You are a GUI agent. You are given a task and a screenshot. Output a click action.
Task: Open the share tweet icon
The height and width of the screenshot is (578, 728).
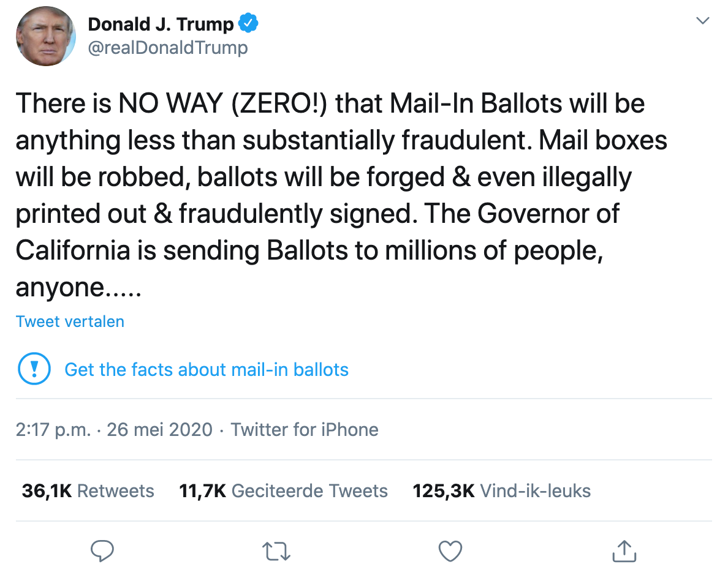(624, 552)
